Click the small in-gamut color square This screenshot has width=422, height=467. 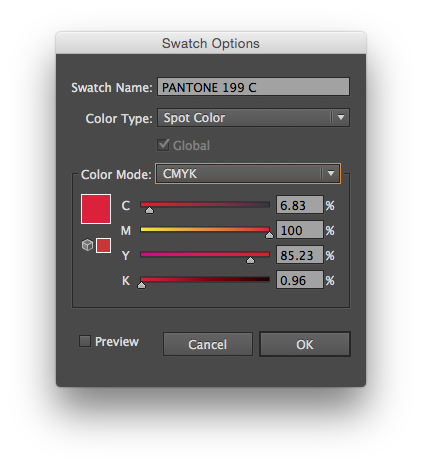pos(103,245)
